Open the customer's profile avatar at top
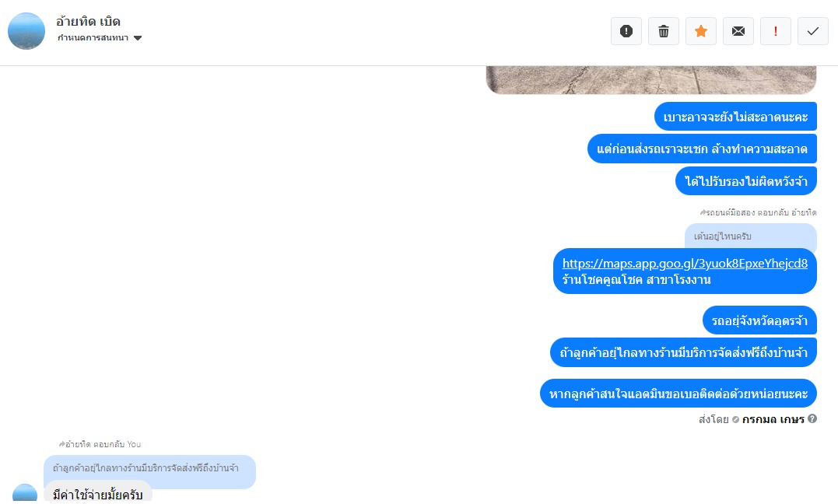Viewport: 838px width, 504px height. click(x=26, y=31)
